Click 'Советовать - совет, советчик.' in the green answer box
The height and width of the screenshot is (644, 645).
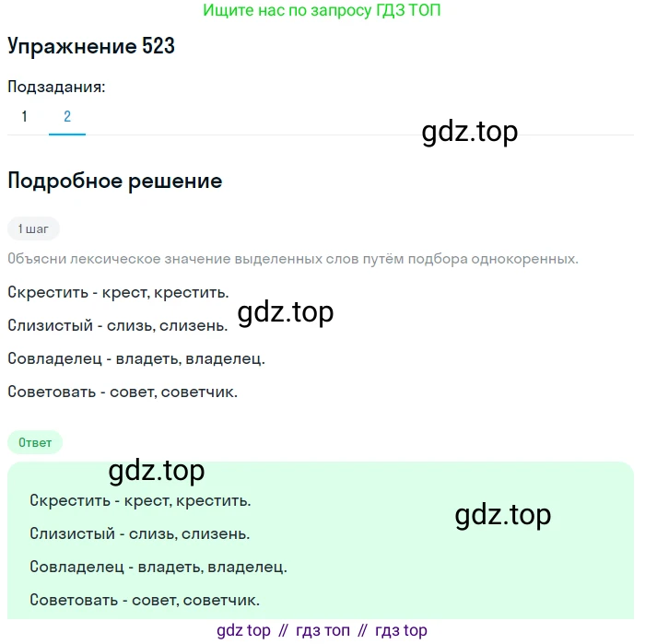click(145, 600)
